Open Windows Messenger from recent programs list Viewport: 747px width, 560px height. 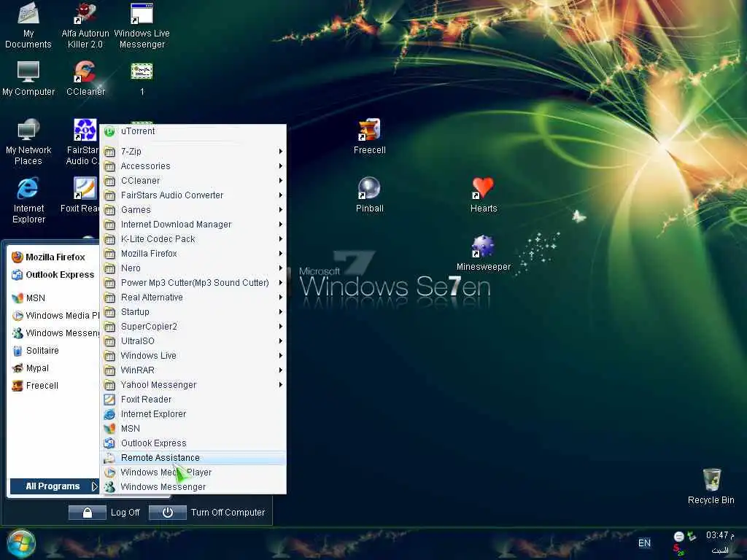54,333
